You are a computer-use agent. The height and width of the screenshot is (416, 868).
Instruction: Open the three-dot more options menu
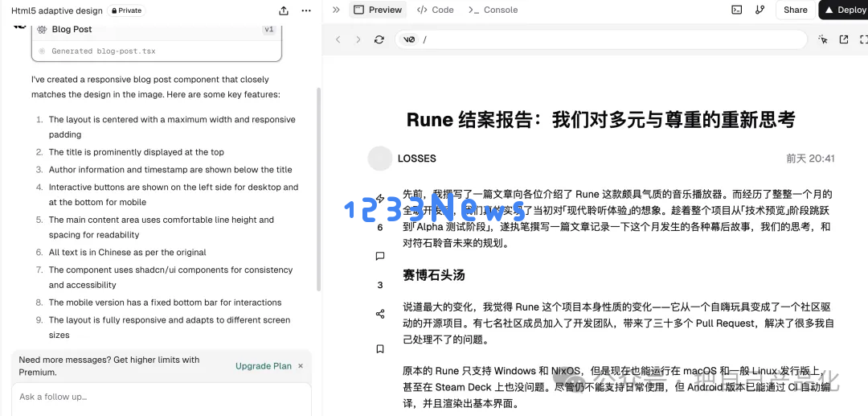(x=306, y=10)
